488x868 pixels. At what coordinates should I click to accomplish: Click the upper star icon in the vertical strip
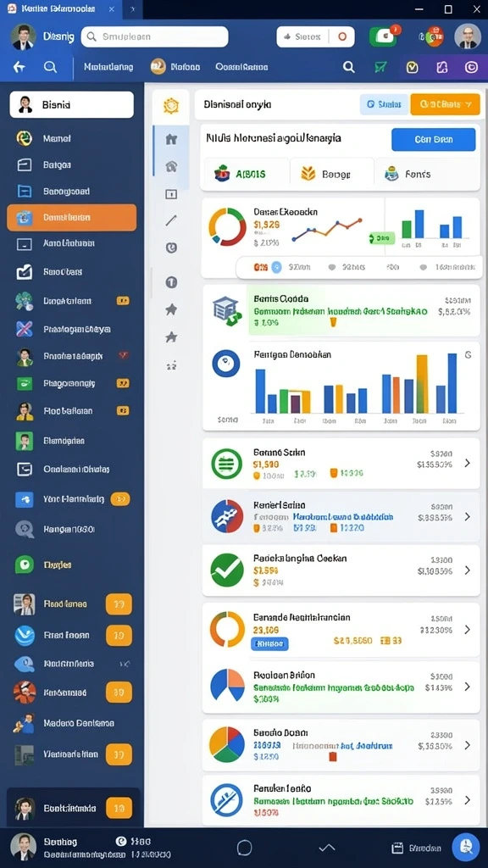tap(171, 309)
